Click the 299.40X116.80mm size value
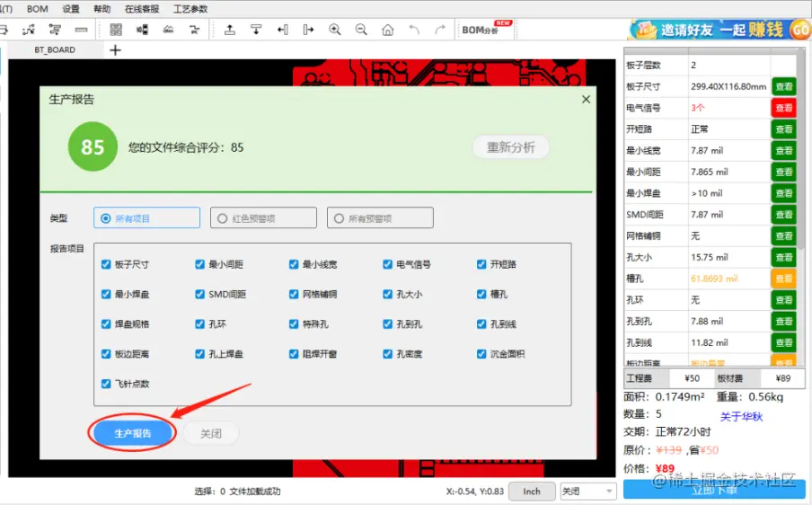The width and height of the screenshot is (812, 505). point(728,86)
